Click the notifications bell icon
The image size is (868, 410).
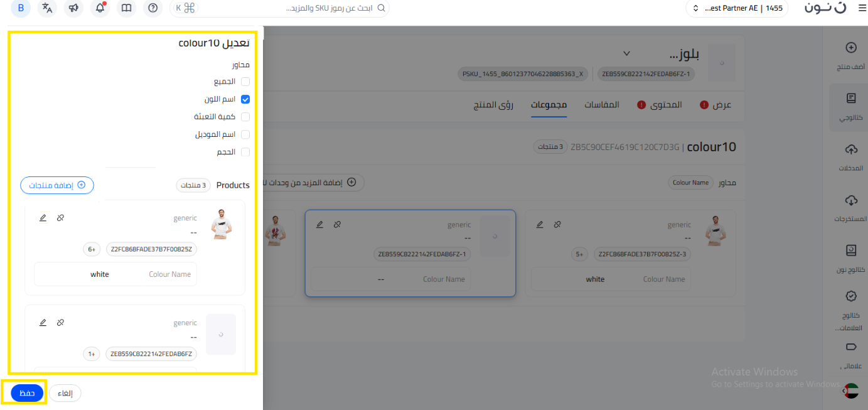coord(100,8)
